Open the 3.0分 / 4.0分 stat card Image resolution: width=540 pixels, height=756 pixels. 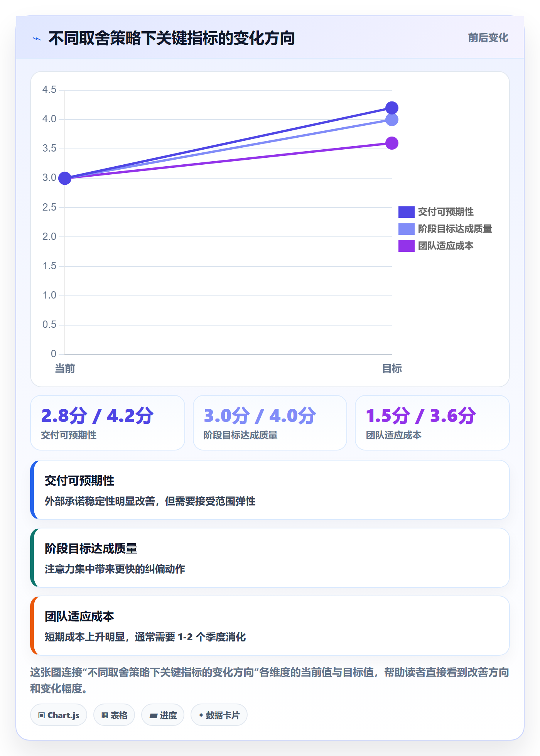coord(270,422)
